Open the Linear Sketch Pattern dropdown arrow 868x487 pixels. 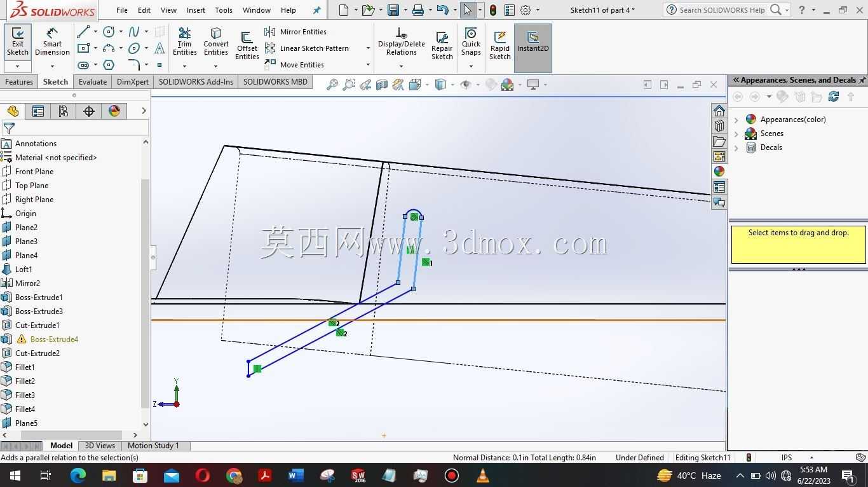367,48
